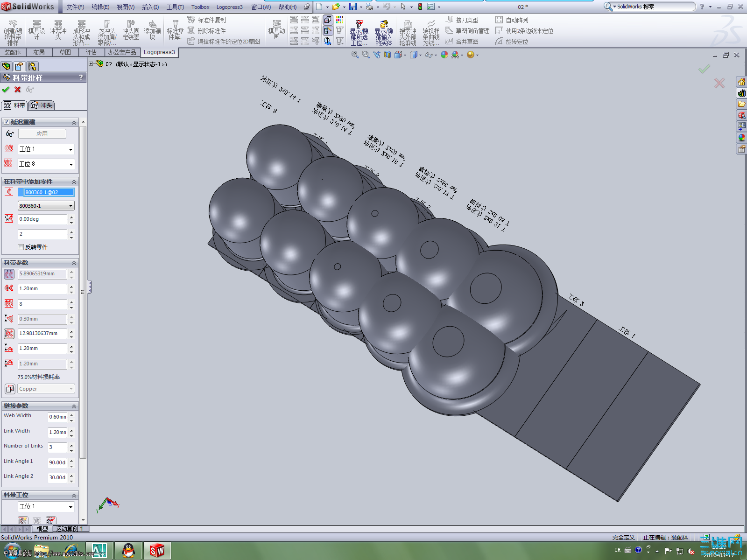747x560 pixels.
Task: Switch to the 冲头 tab in the property panel
Action: tap(42, 105)
